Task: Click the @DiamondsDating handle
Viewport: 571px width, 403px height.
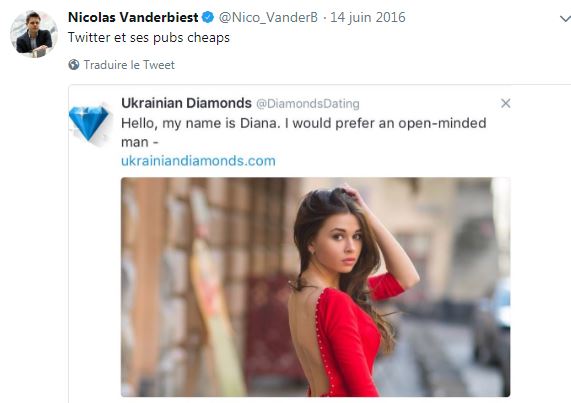Action: pyautogui.click(x=308, y=104)
